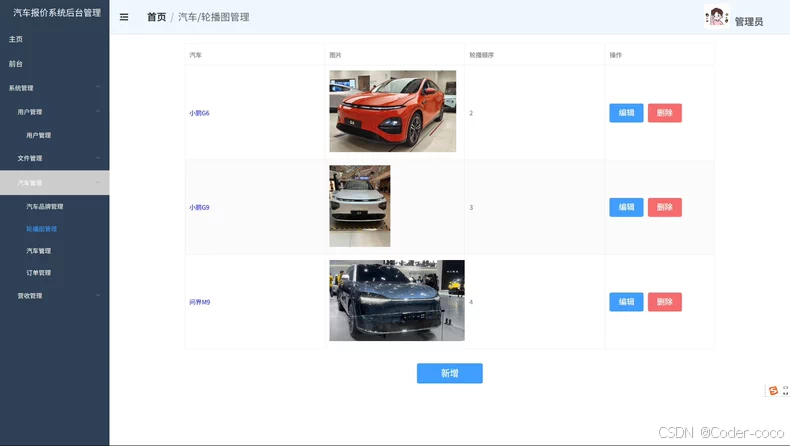Click carousel order value 2 for 小鹏G6

tap(471, 113)
